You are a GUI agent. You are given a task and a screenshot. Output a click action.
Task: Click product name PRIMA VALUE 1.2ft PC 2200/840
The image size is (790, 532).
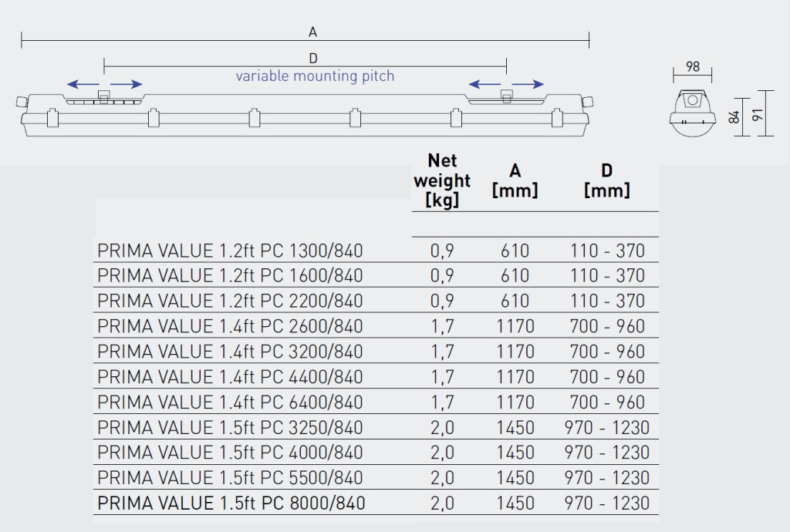(230, 301)
